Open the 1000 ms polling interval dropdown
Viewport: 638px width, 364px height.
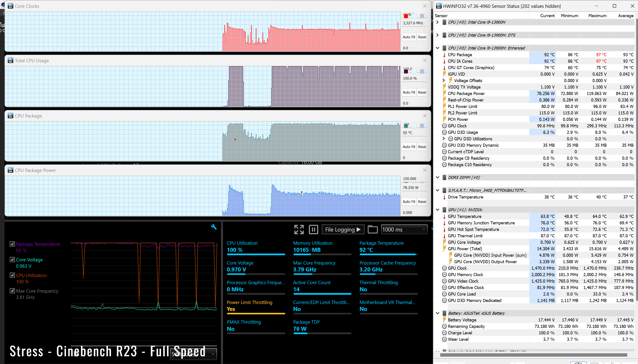(404, 230)
